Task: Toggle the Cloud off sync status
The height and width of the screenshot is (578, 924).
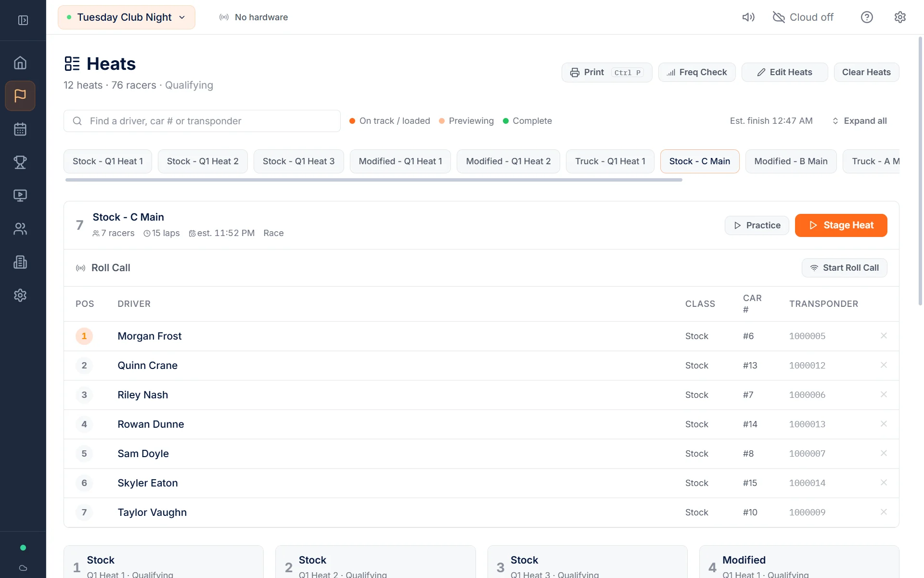Action: coord(803,17)
